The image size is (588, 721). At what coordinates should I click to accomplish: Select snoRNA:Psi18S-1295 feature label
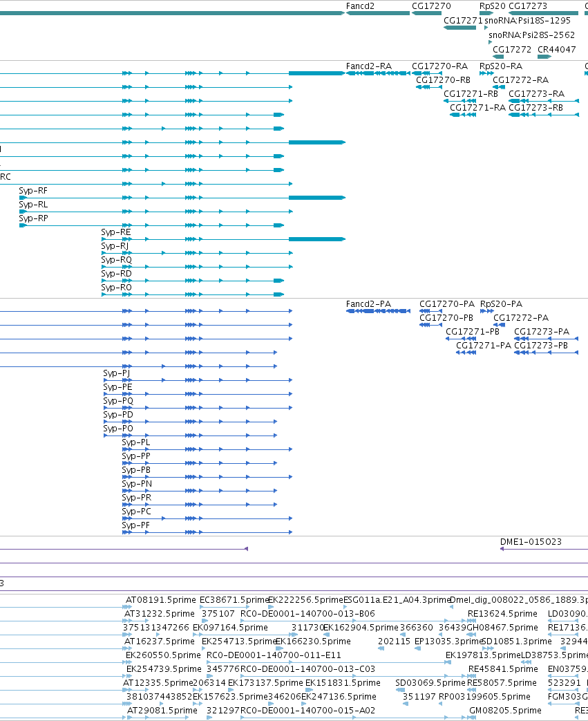tap(527, 21)
